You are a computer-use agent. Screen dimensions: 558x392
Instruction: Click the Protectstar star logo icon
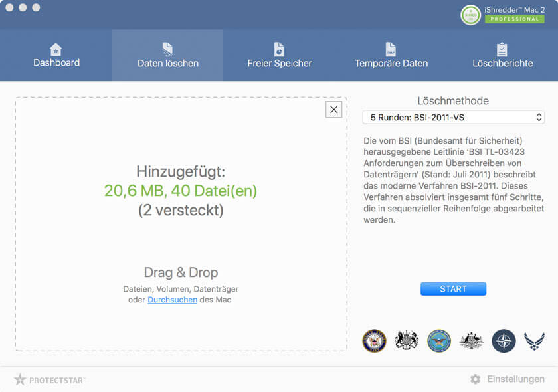[20, 379]
